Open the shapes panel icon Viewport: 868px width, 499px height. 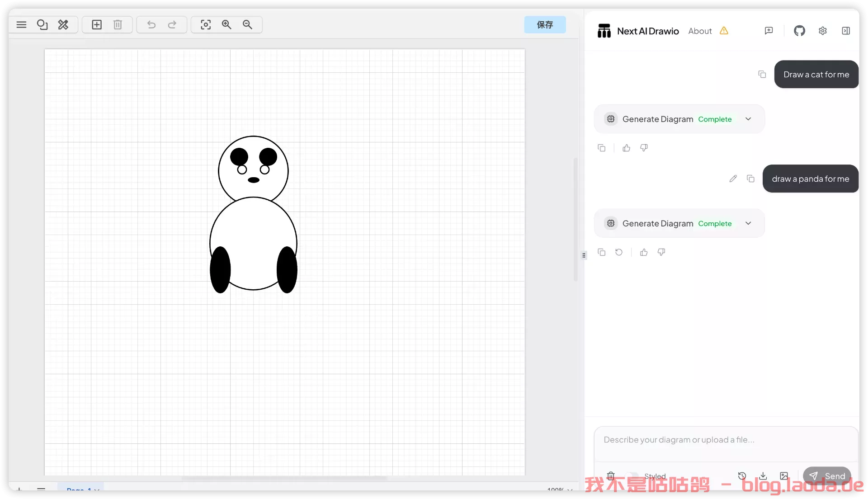coord(42,24)
